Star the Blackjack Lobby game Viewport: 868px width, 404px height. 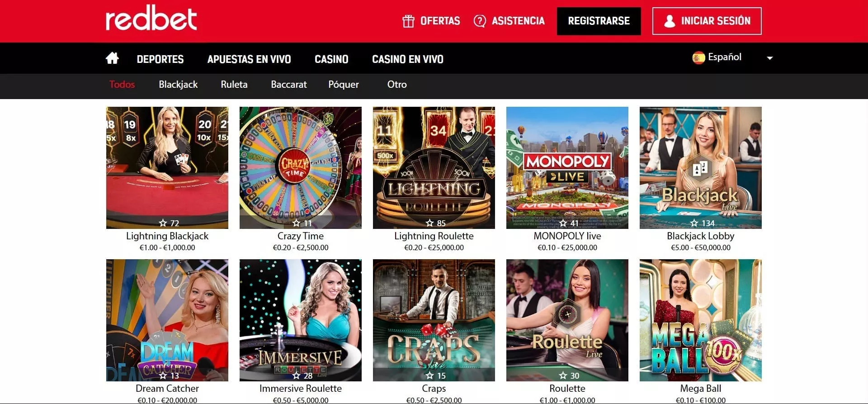point(694,223)
